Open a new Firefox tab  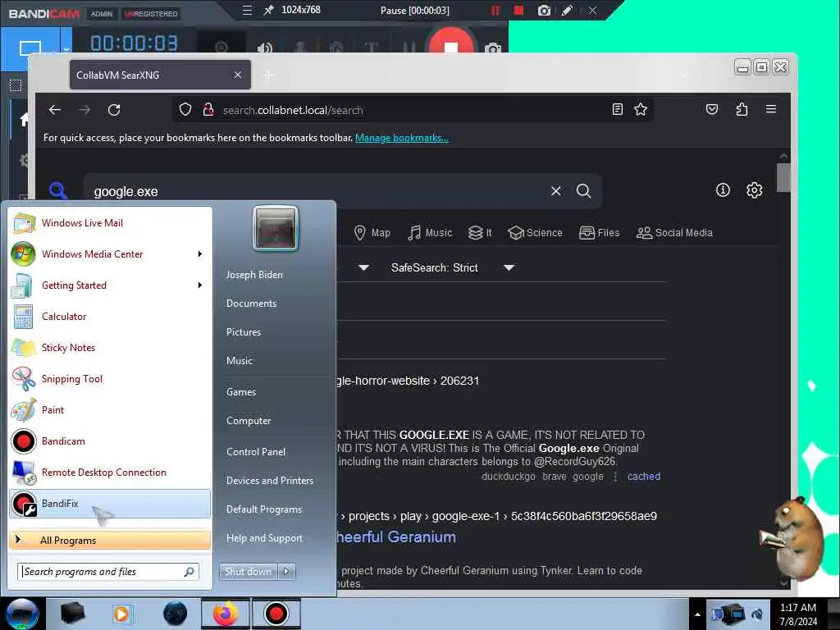click(268, 75)
